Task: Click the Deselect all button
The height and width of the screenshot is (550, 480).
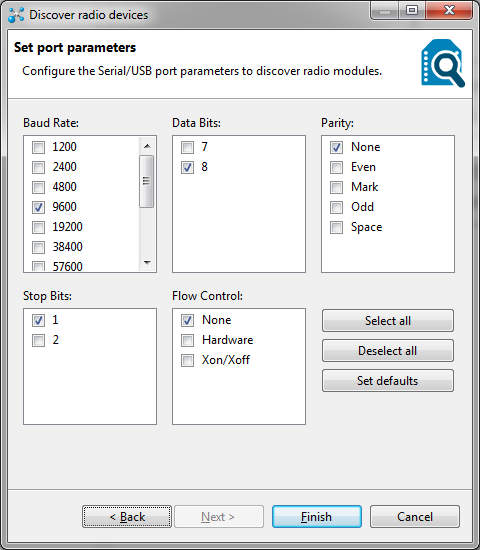Action: click(388, 350)
